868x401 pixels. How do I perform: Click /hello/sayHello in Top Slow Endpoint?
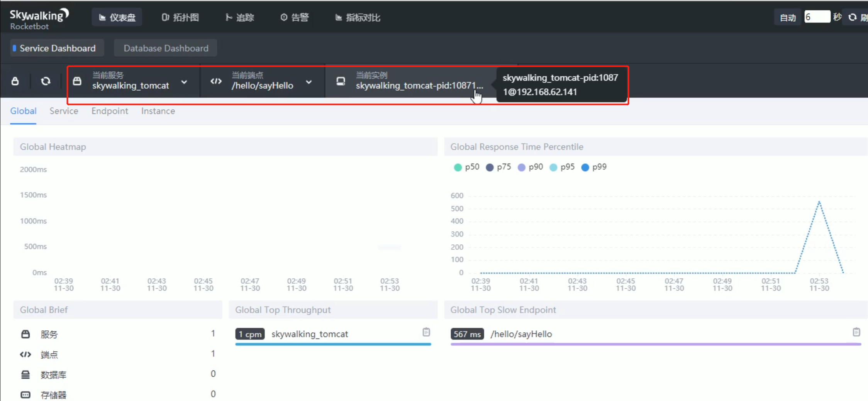coord(521,334)
